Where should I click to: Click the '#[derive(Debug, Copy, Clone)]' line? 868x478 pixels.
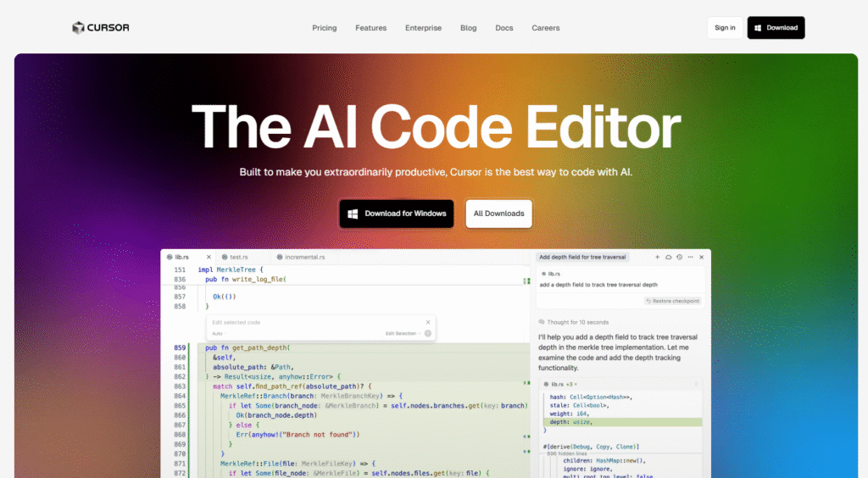pos(591,447)
